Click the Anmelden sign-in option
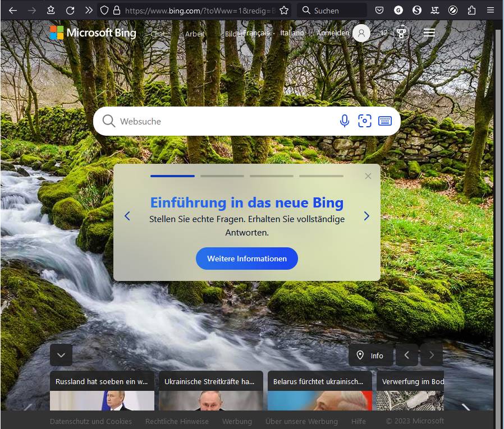Image resolution: width=504 pixels, height=429 pixels. coord(333,33)
